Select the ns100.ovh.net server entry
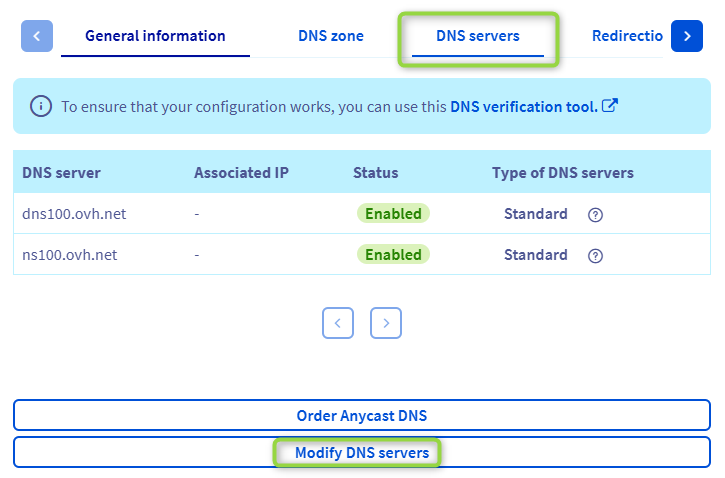The width and height of the screenshot is (725, 478). click(x=70, y=255)
